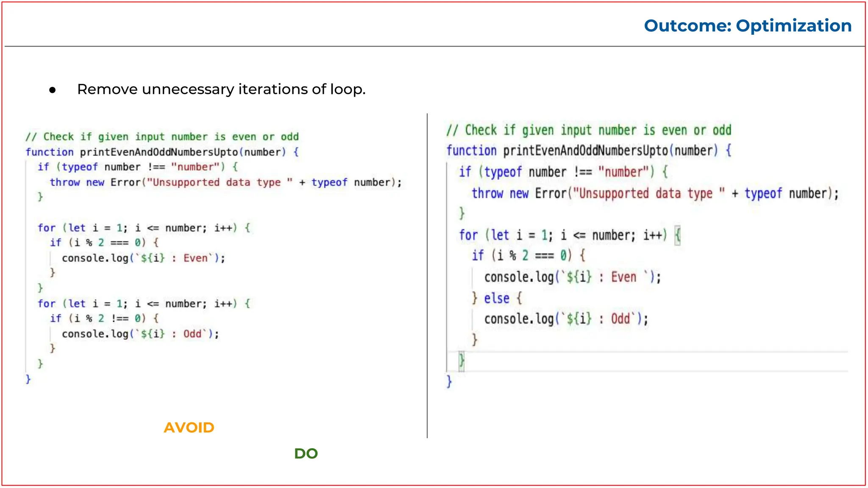This screenshot has width=868, height=488.
Task: Click the for loop line in right code
Action: click(x=570, y=235)
